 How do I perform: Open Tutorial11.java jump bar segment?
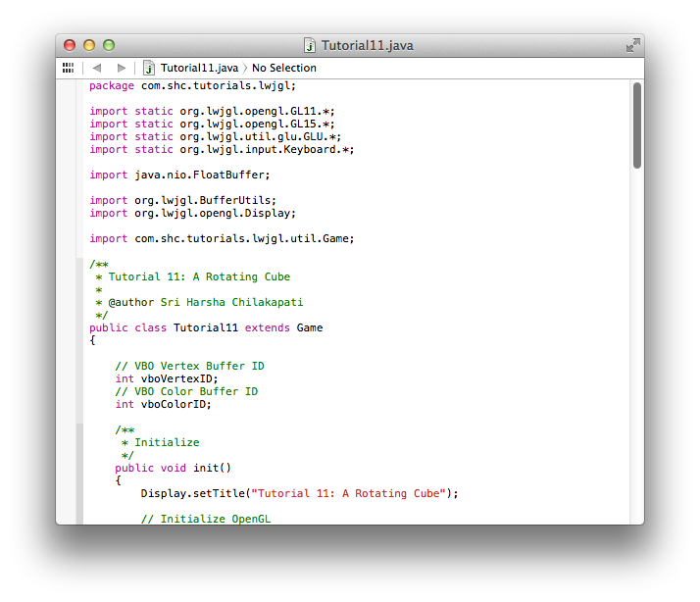[x=199, y=68]
